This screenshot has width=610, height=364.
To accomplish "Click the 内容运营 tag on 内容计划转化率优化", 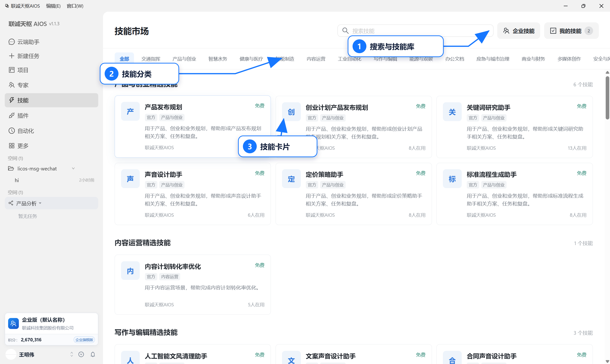I will 169,277.
